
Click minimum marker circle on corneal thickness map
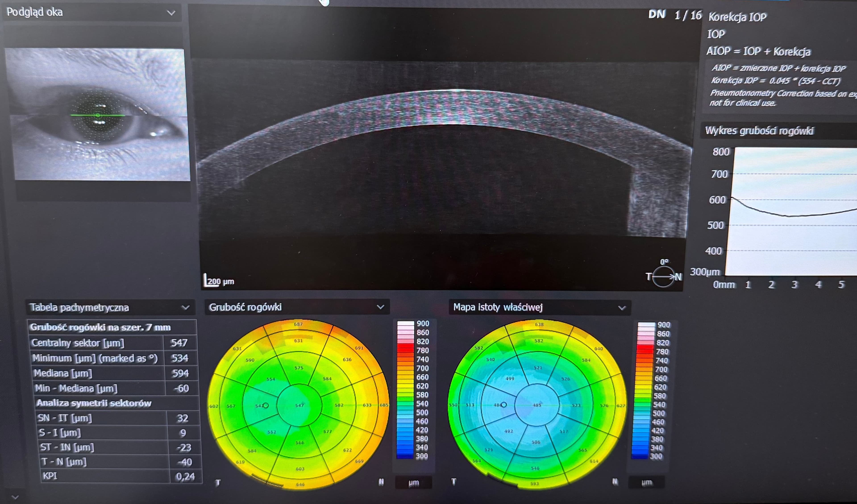click(266, 405)
